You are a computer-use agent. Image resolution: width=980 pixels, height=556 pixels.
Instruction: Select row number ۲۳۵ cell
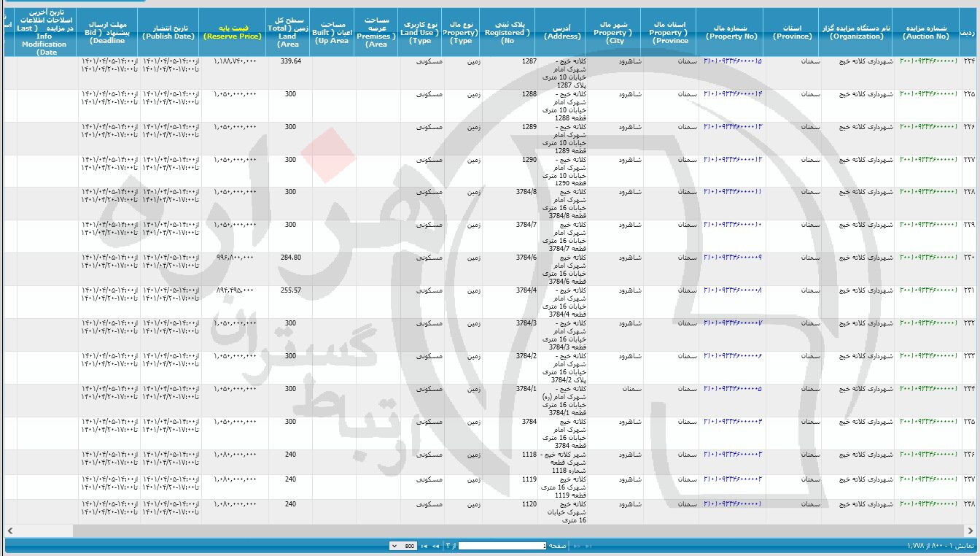(969, 433)
